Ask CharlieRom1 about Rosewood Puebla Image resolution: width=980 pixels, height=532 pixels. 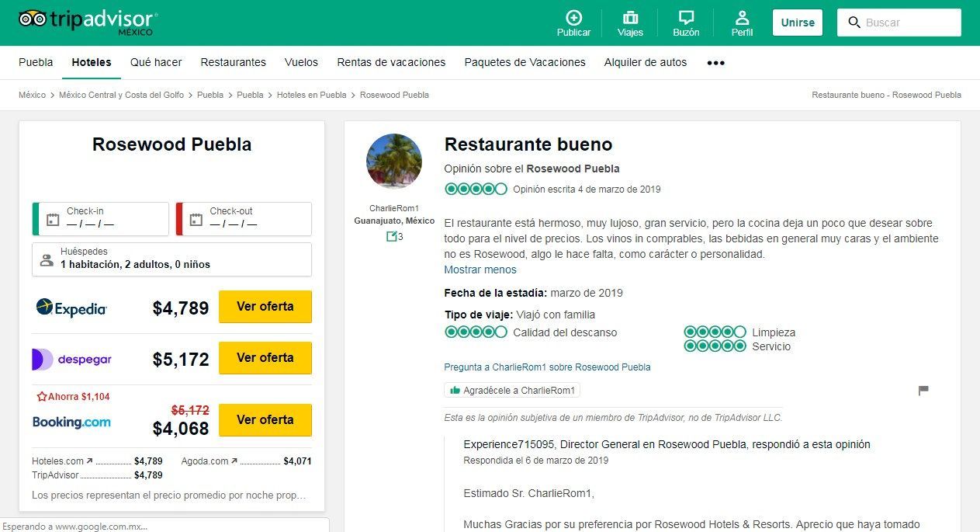pos(547,367)
